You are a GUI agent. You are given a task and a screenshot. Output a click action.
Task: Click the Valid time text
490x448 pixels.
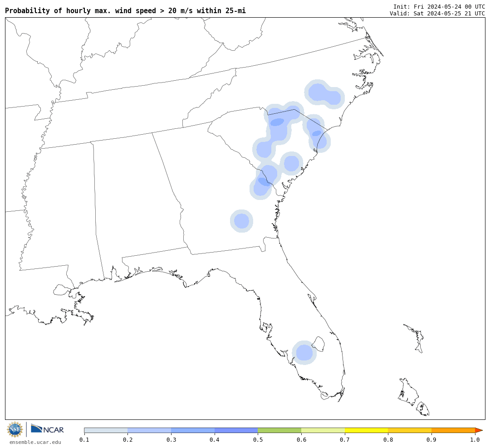click(x=437, y=14)
